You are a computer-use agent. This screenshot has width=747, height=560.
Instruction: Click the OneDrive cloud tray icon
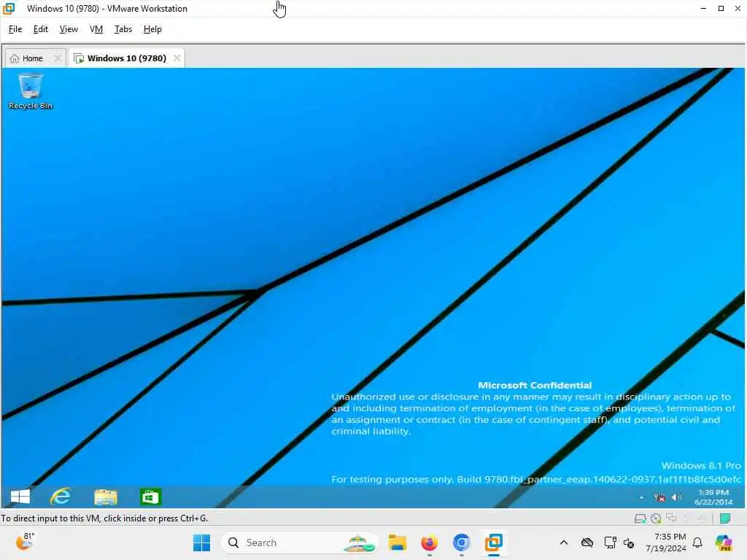pyautogui.click(x=587, y=542)
